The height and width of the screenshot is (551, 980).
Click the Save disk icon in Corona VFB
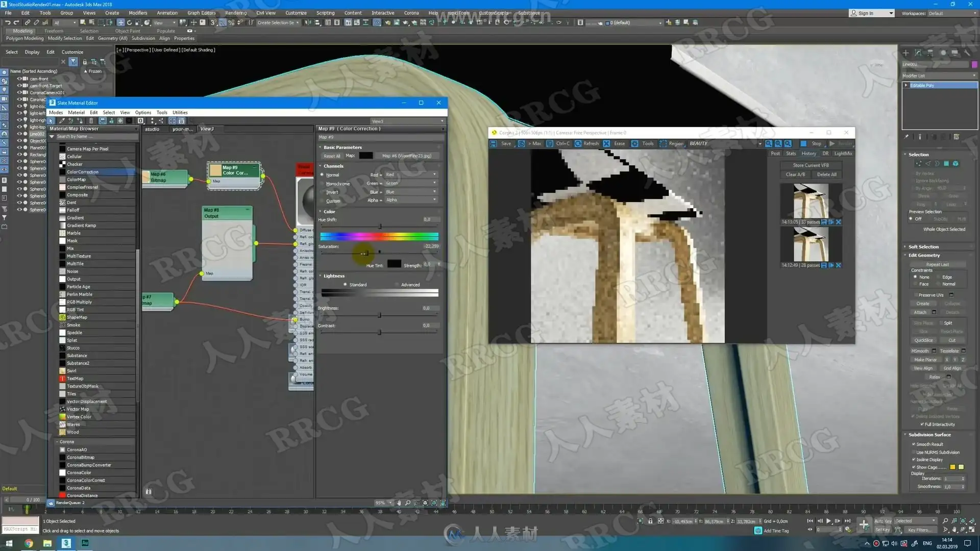494,143
